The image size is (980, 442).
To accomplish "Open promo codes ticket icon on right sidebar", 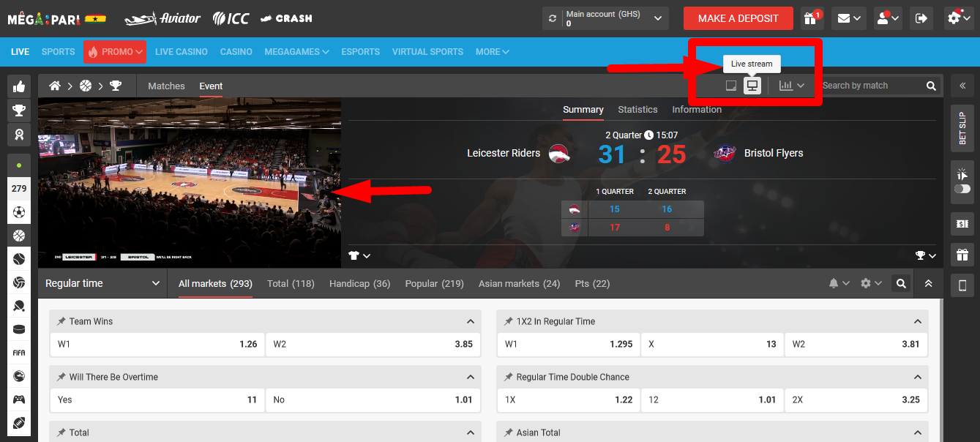I will click(962, 224).
